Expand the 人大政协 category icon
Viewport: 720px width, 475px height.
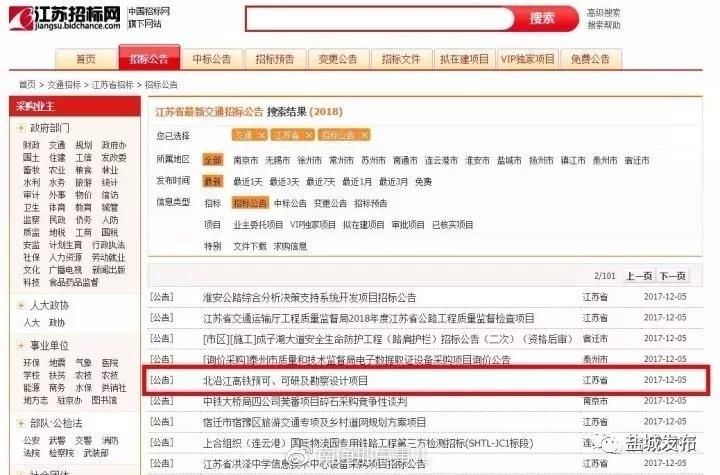tap(21, 305)
